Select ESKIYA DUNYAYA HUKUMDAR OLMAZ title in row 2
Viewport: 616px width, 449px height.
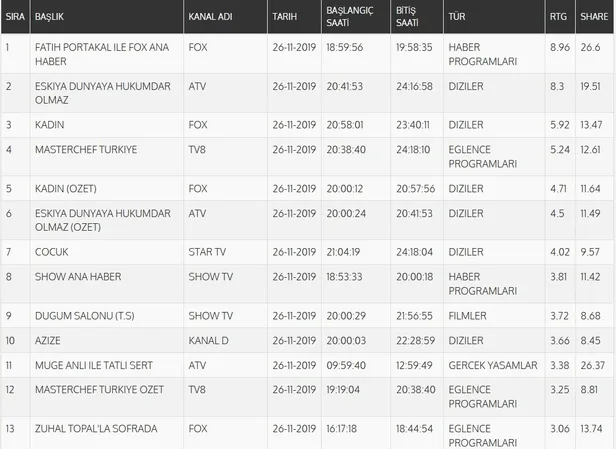click(x=103, y=93)
